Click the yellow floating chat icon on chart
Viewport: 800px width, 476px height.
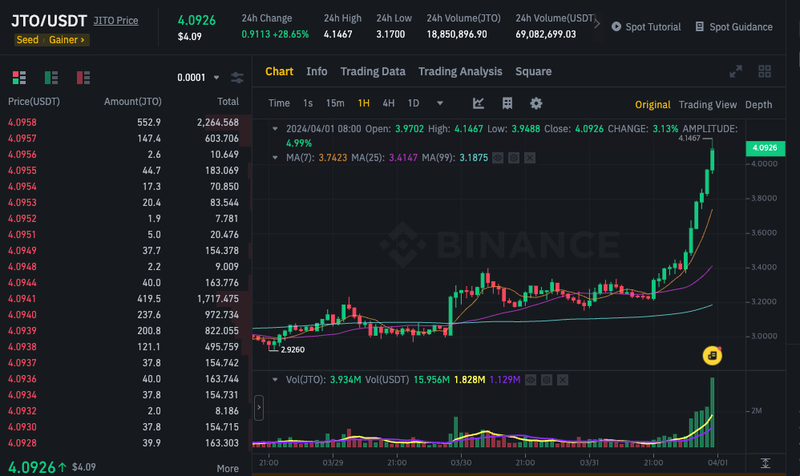coord(712,356)
